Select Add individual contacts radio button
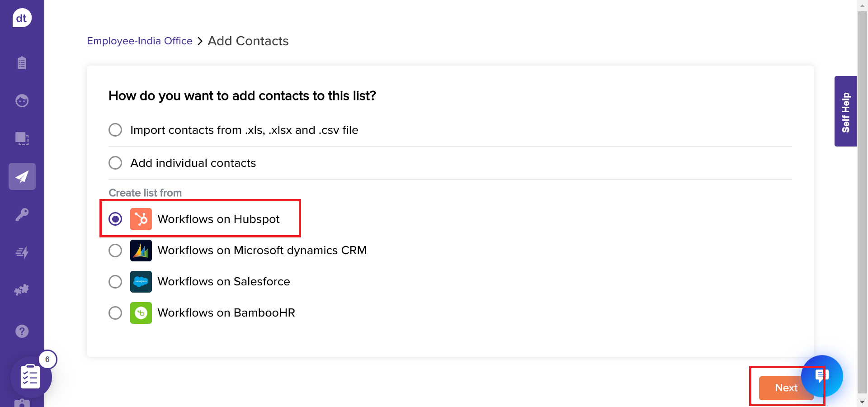 (115, 163)
